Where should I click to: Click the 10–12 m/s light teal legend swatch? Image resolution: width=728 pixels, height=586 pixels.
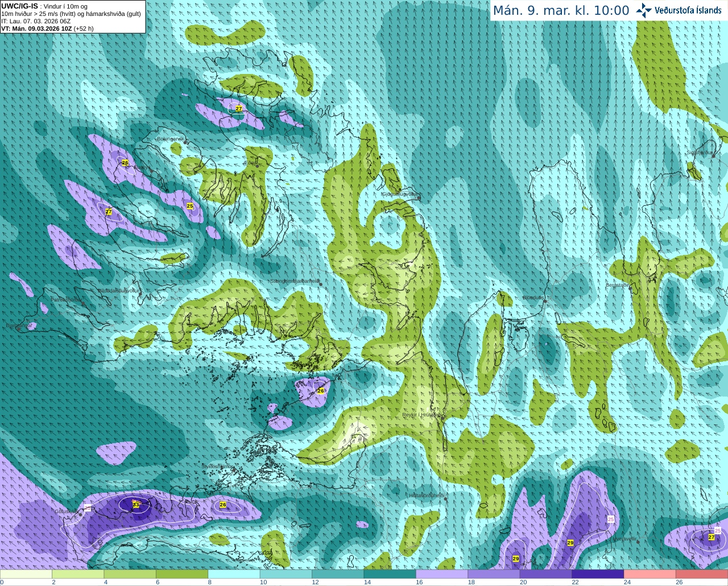click(x=286, y=574)
